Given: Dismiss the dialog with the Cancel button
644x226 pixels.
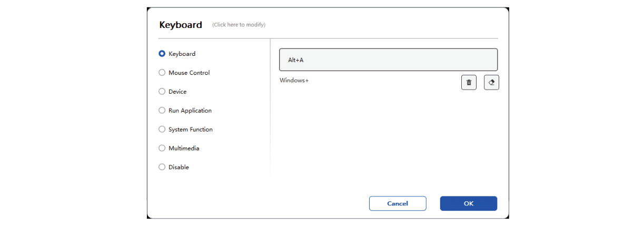Looking at the screenshot, I should (x=398, y=203).
